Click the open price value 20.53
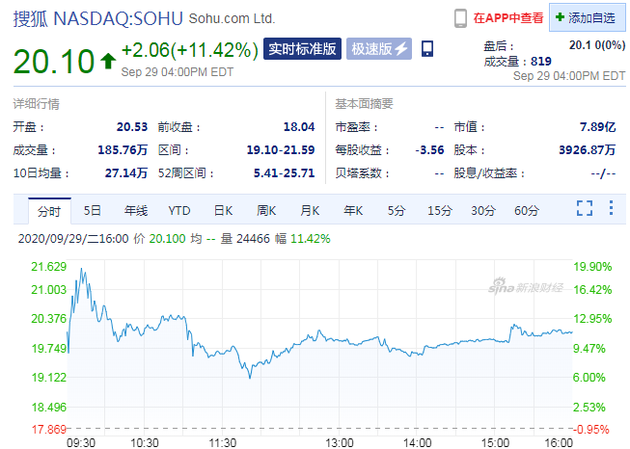Image resolution: width=630 pixels, height=449 pixels. 132,127
